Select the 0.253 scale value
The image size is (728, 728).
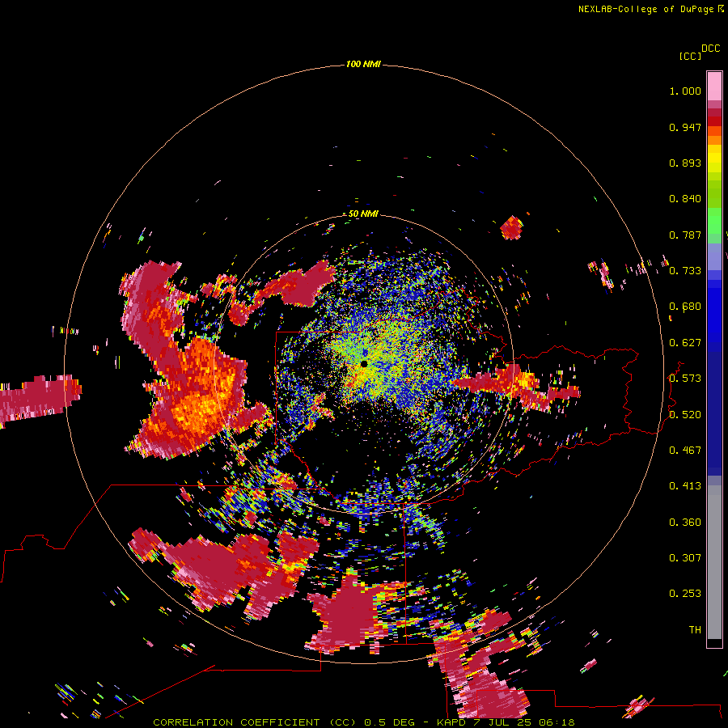click(x=685, y=594)
